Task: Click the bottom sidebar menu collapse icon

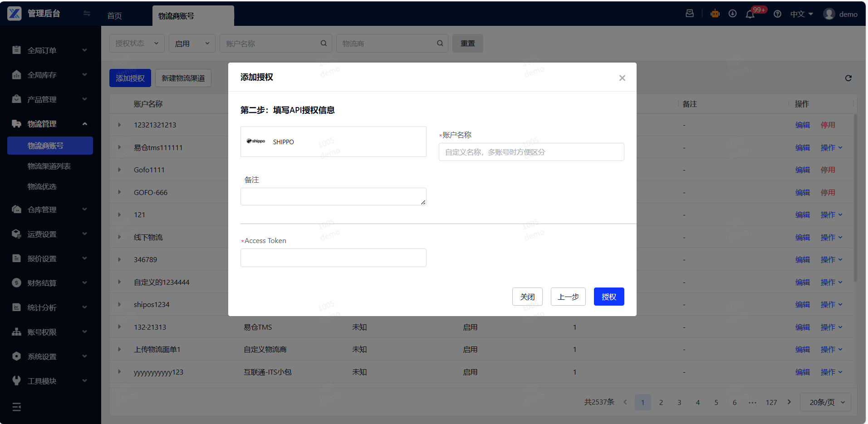Action: pos(17,407)
